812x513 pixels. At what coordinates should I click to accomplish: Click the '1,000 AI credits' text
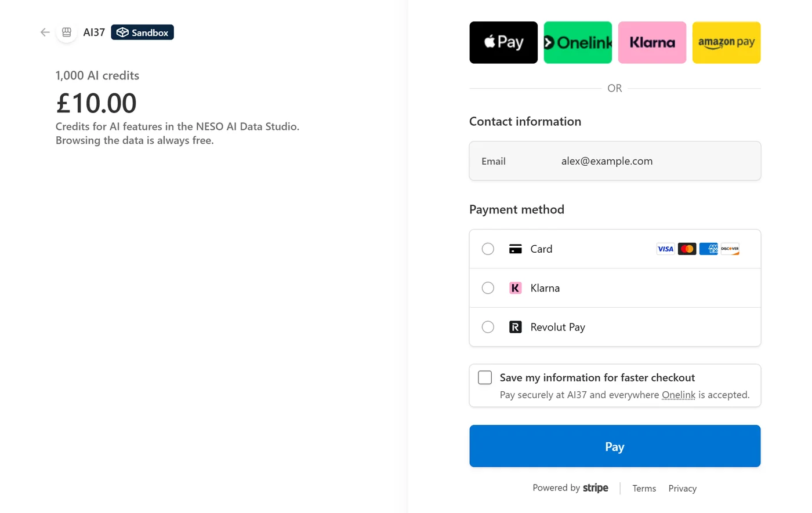(97, 75)
